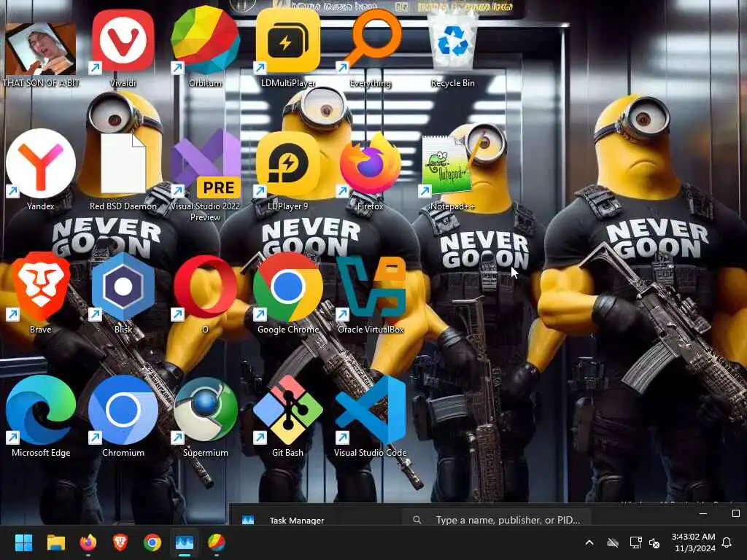747x560 pixels.
Task: Click the Task Manager taskbar icon
Action: click(x=185, y=542)
